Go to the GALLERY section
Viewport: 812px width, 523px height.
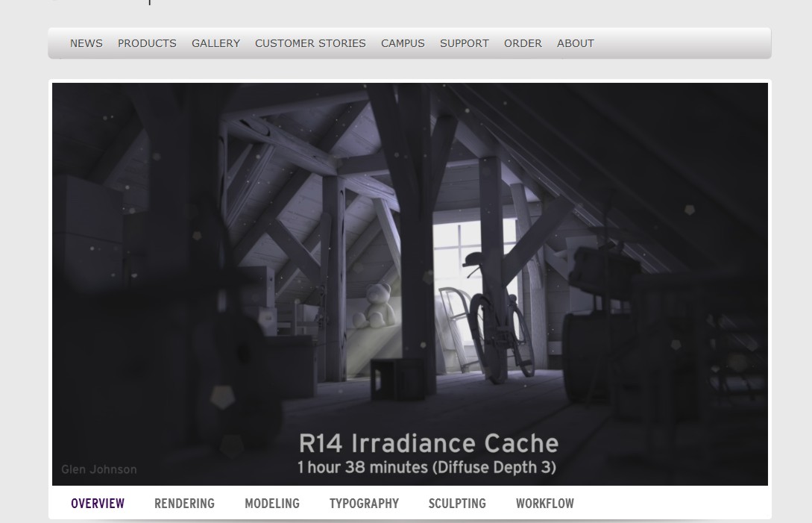(216, 43)
